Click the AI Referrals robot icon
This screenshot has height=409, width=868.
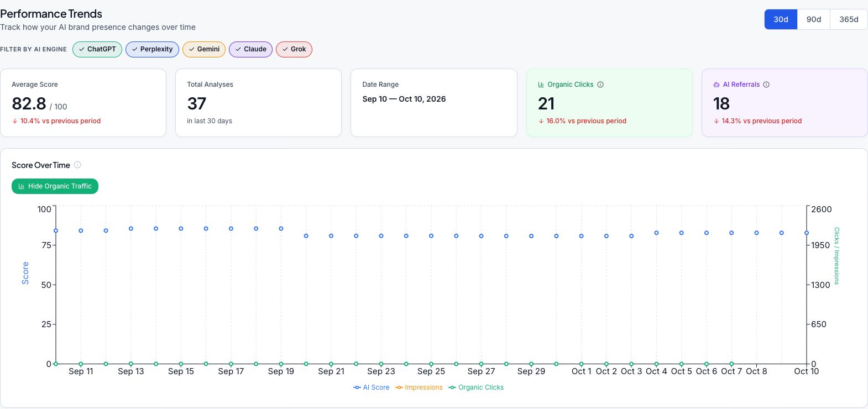[x=717, y=85]
